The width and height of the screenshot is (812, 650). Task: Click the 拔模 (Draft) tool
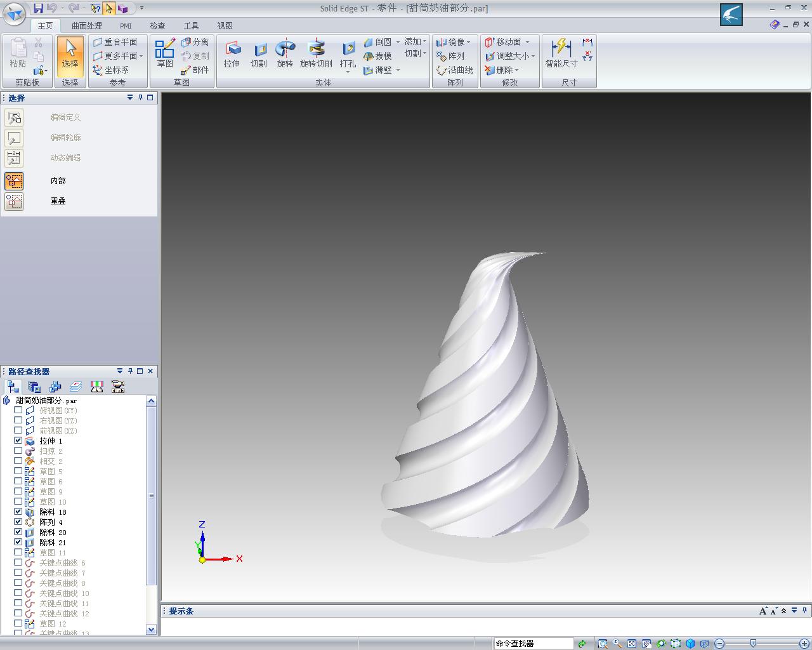378,56
